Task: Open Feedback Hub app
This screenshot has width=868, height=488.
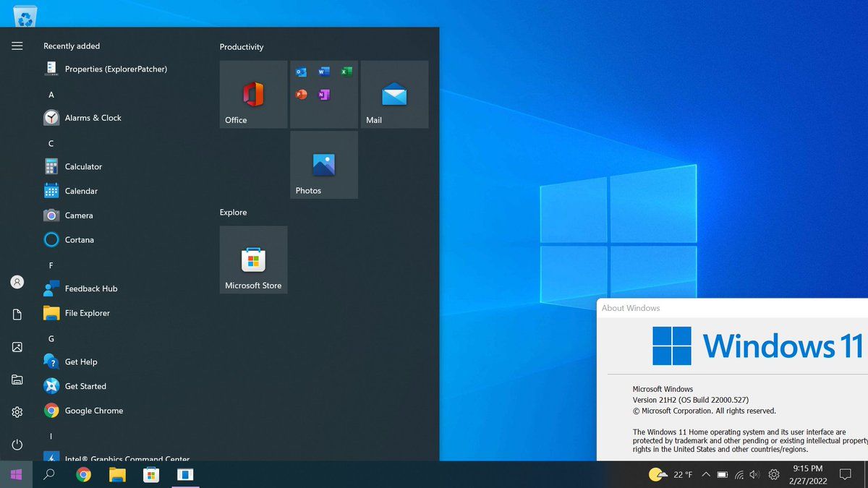Action: [x=90, y=288]
